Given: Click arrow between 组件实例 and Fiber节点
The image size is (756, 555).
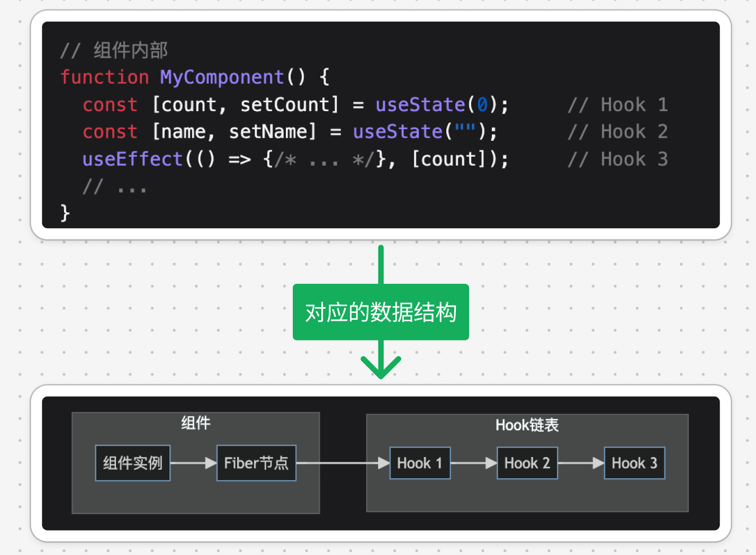Looking at the screenshot, I should 193,463.
